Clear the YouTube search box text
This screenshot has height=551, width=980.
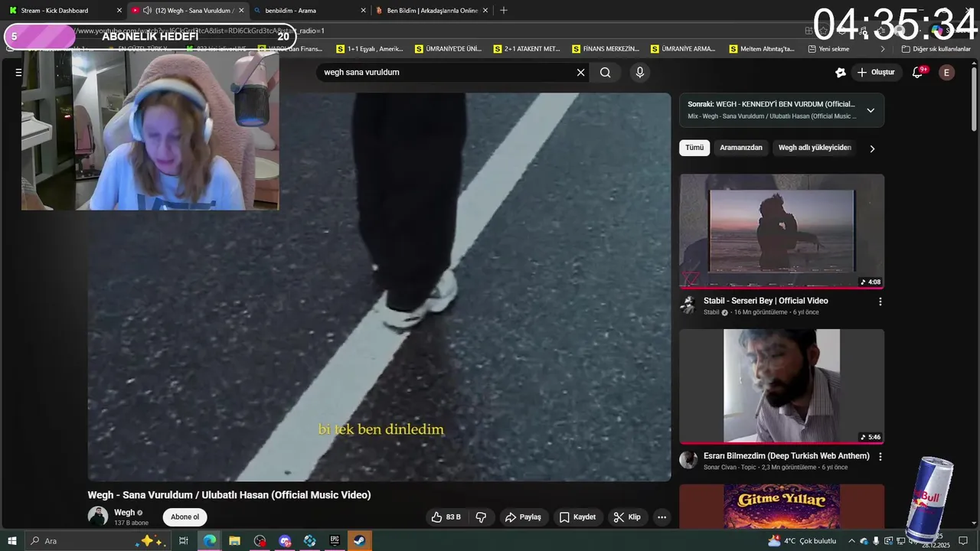[580, 72]
